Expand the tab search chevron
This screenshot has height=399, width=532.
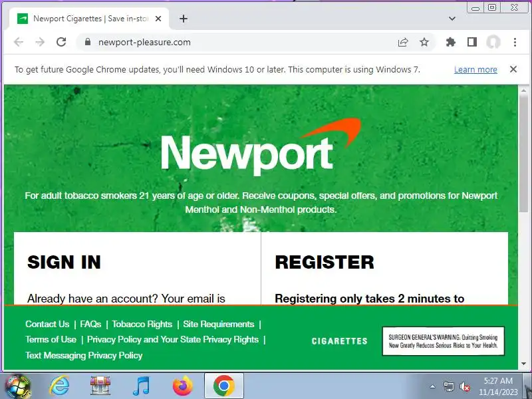[x=452, y=19]
